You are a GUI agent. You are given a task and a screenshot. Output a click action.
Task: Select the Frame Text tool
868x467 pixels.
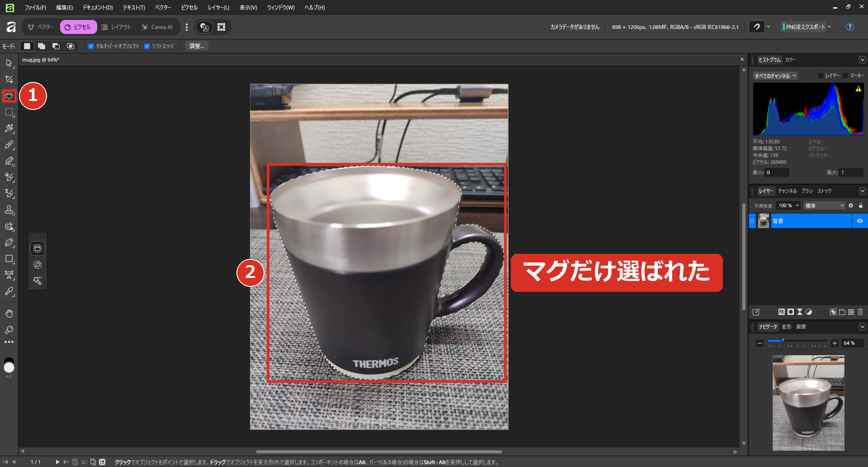click(x=9, y=275)
